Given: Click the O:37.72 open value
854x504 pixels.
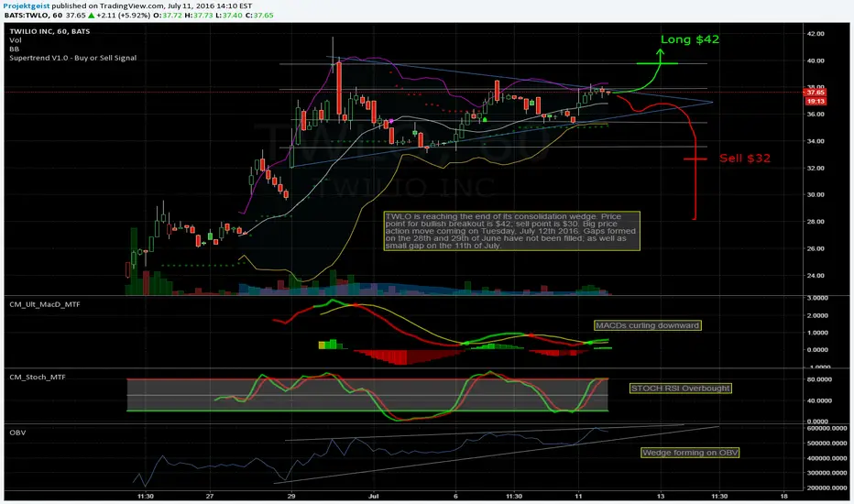Looking at the screenshot, I should click(168, 16).
